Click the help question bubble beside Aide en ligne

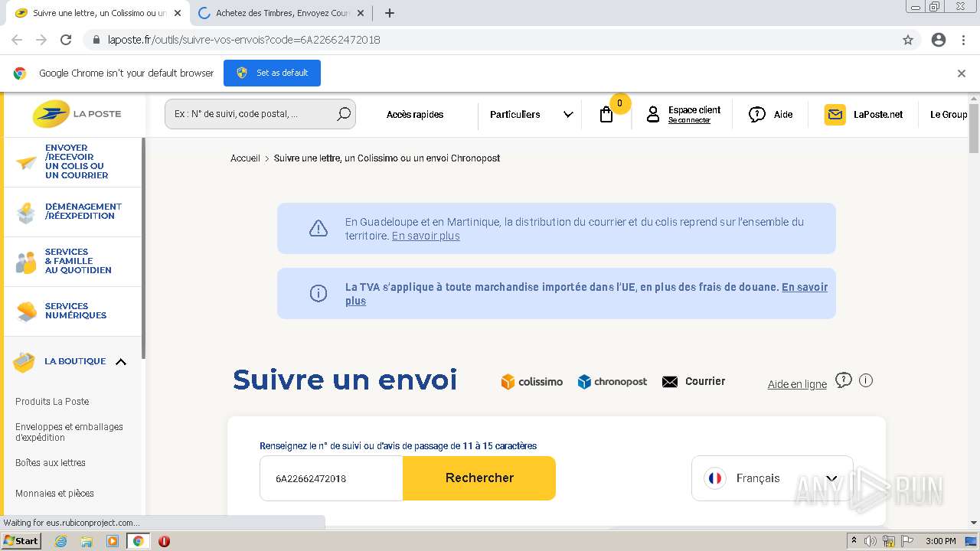[844, 380]
